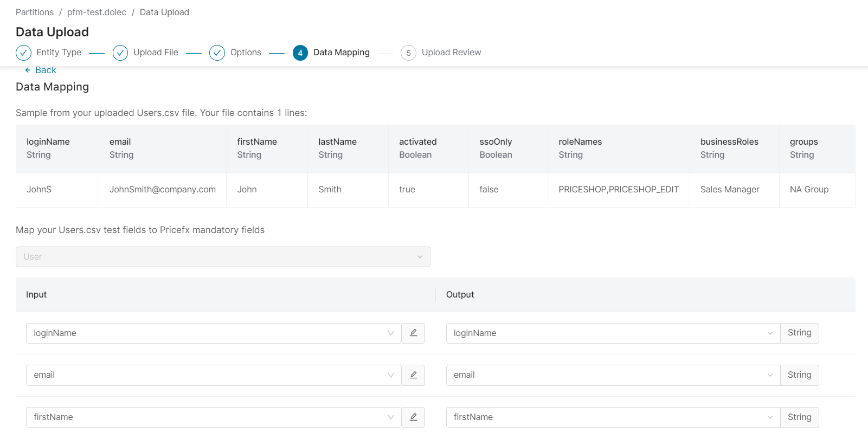
Task: Click the step 5 circle icon
Action: point(408,53)
